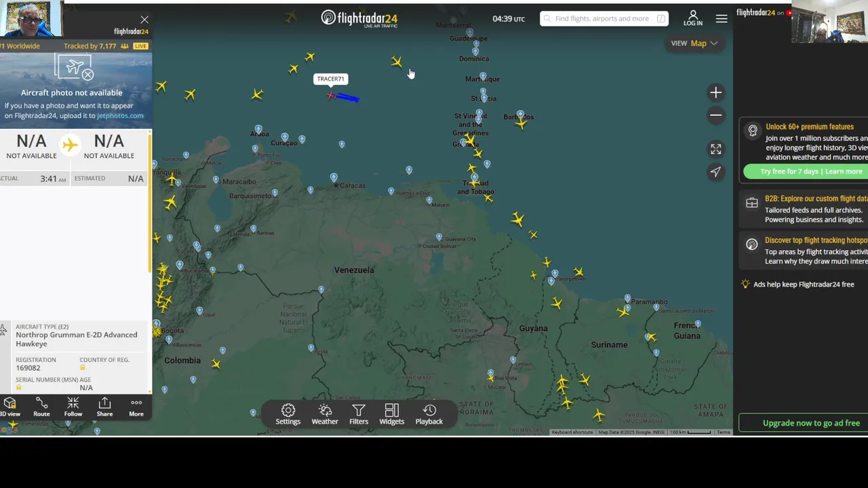Expand the View Map dropdown
Viewport: 868px width, 488px height.
pyautogui.click(x=694, y=43)
